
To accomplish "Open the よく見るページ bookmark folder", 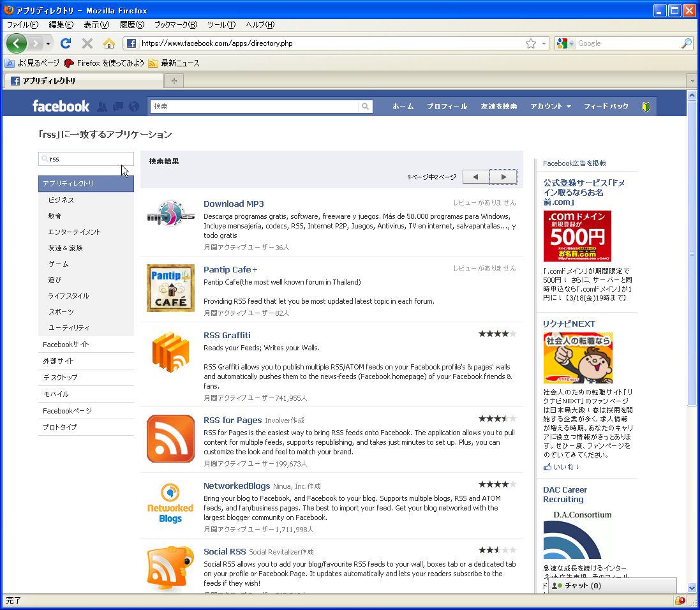I will point(32,63).
